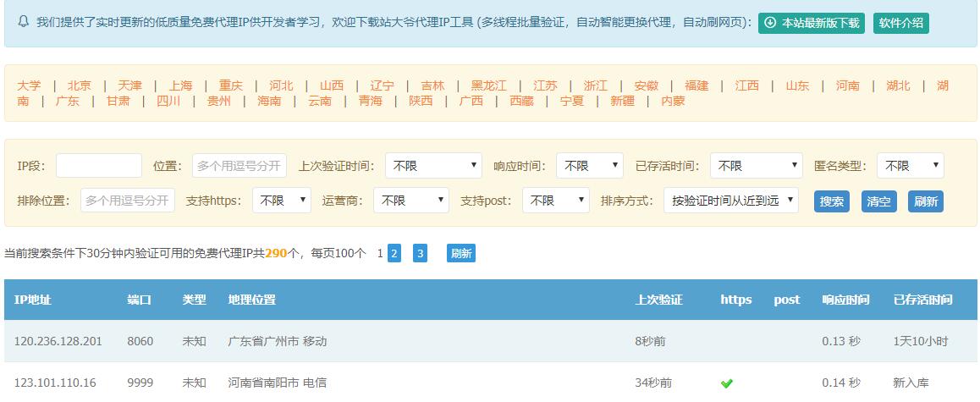Open the 软件介绍 software introduction button

point(900,23)
